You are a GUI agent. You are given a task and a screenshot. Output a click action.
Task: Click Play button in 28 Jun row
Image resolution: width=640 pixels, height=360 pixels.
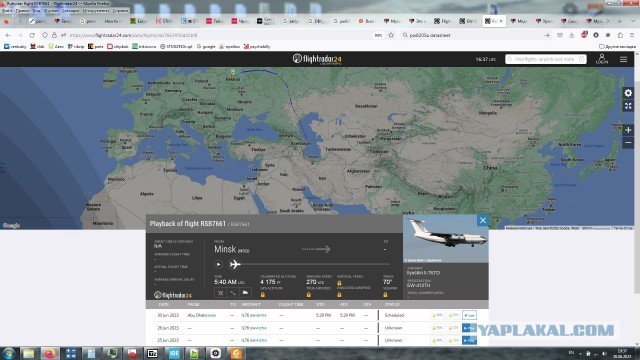click(x=469, y=328)
